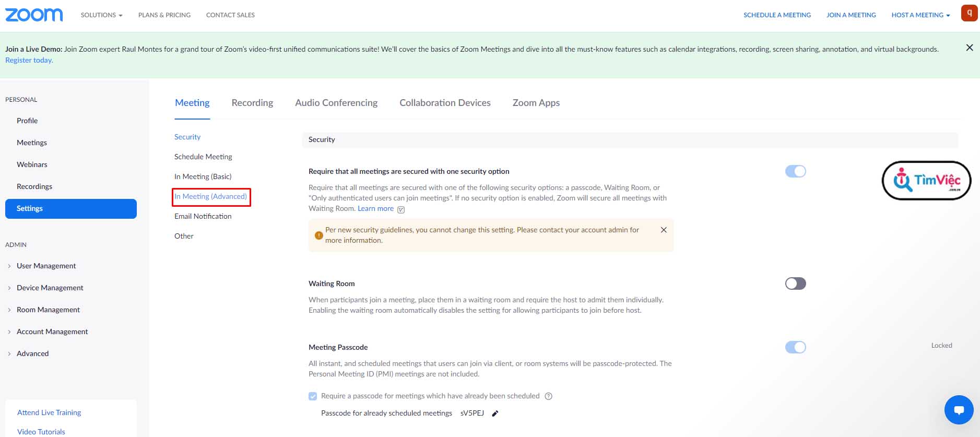Viewport: 980px width, 437px height.
Task: Click Register today link
Action: 29,60
